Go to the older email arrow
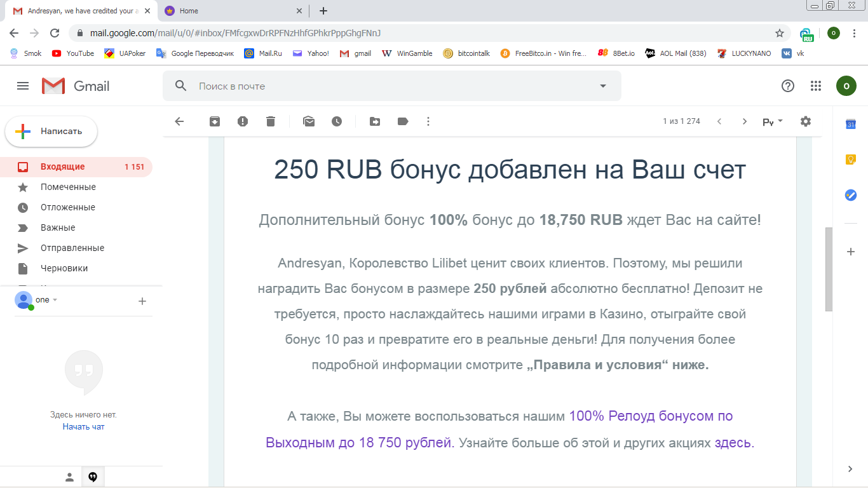This screenshot has width=868, height=488. point(745,121)
